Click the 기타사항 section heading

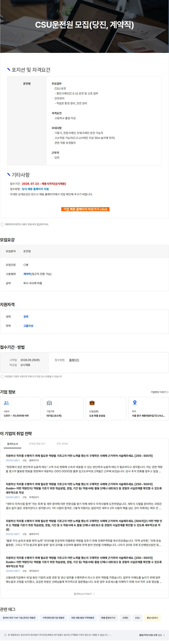[x=21, y=175]
